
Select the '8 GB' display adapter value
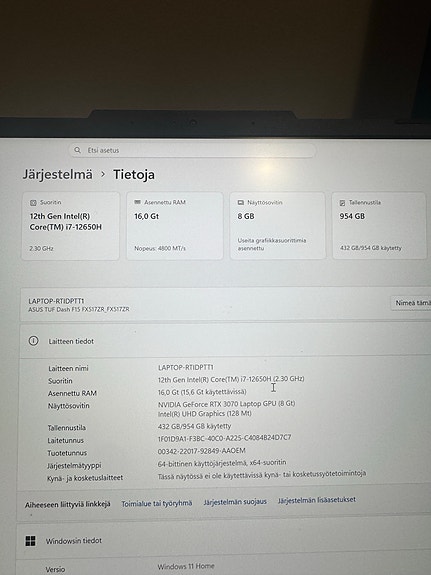pyautogui.click(x=246, y=216)
